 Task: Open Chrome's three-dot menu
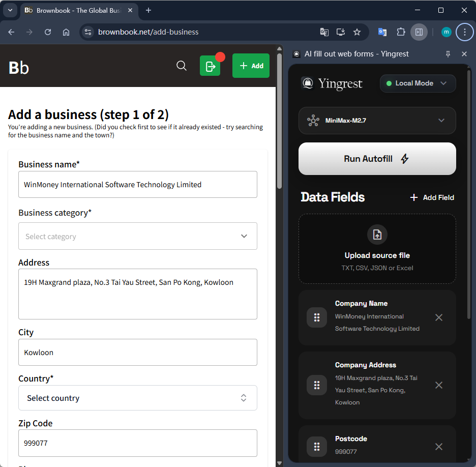pyautogui.click(x=464, y=32)
